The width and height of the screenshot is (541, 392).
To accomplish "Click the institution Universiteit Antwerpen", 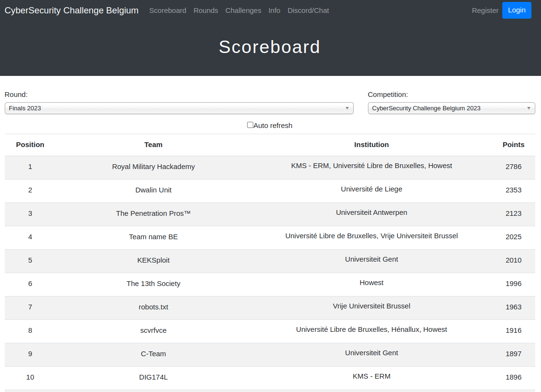I will click(x=371, y=212).
